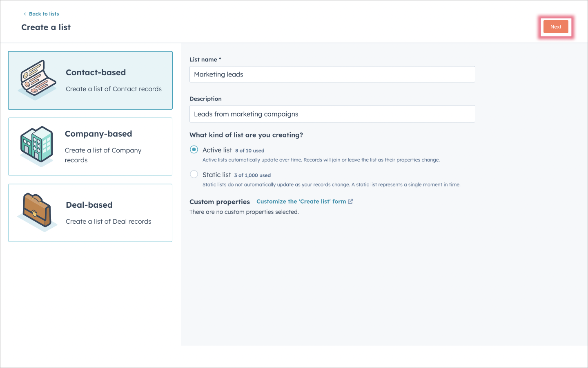Image resolution: width=588 pixels, height=368 pixels.
Task: Click 'Create a list of Deal records' text
Action: tap(109, 221)
